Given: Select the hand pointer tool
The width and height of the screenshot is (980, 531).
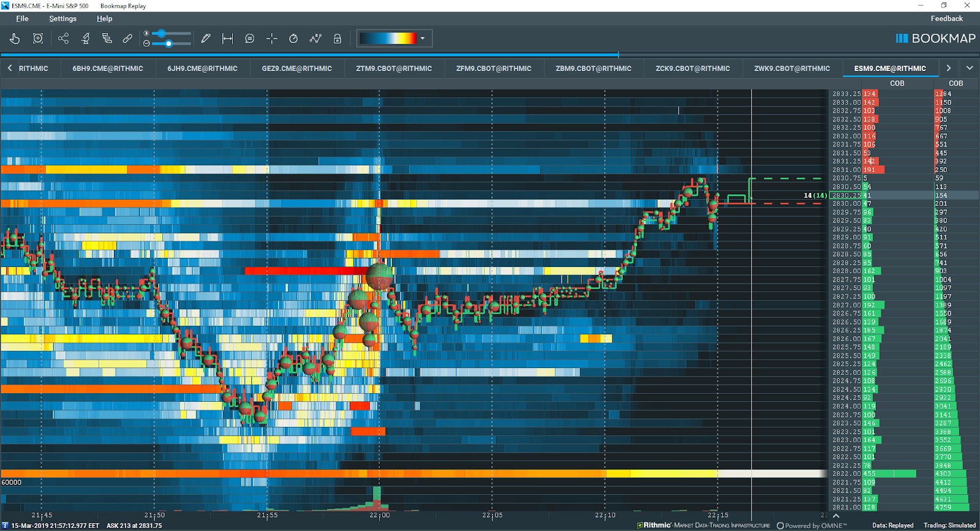Looking at the screenshot, I should (x=15, y=39).
